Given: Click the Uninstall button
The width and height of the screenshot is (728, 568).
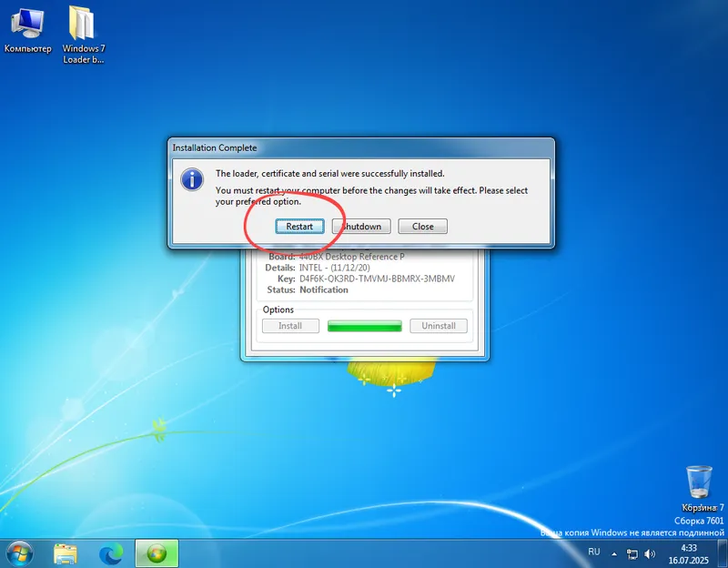Looking at the screenshot, I should coord(439,325).
